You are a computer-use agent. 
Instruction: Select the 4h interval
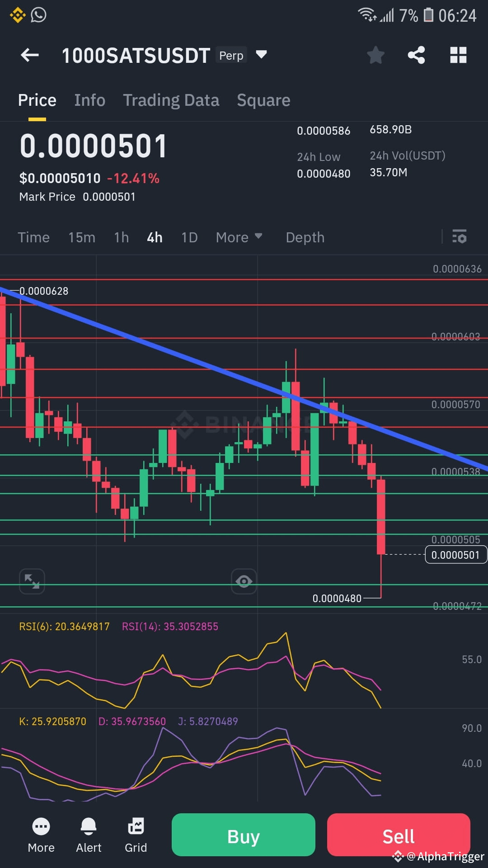[x=155, y=237]
